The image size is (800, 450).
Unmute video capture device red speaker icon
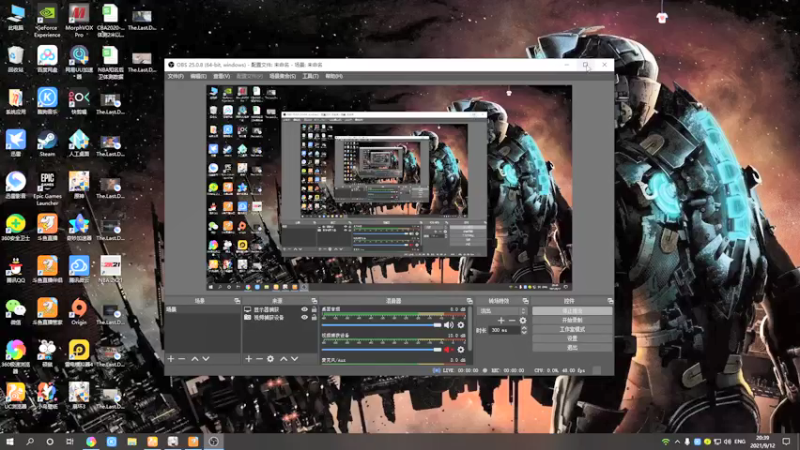click(x=448, y=349)
